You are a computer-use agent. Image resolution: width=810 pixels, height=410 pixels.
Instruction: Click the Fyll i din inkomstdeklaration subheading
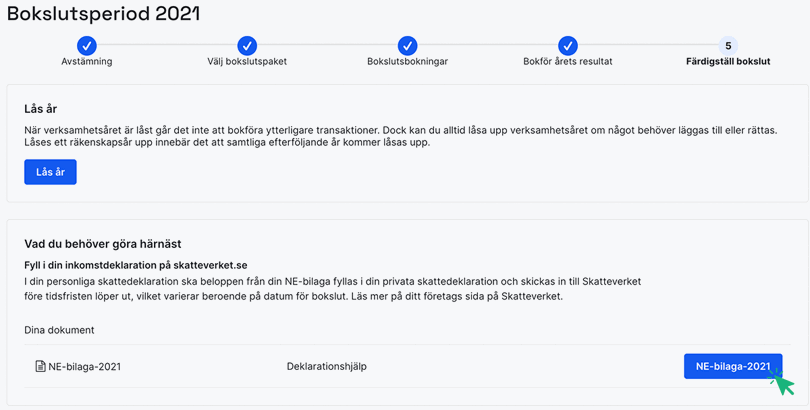tap(135, 265)
